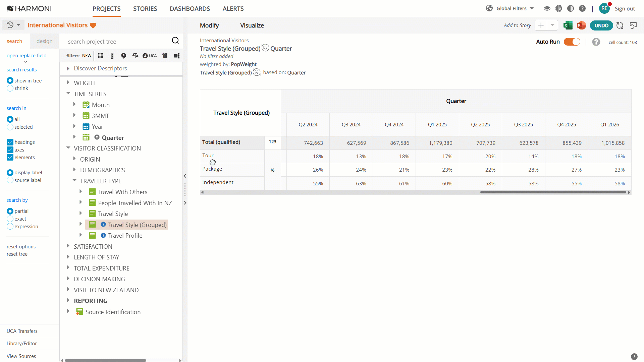Image resolution: width=644 pixels, height=362 pixels.
Task: Open the Global Filters dropdown
Action: 532,8
